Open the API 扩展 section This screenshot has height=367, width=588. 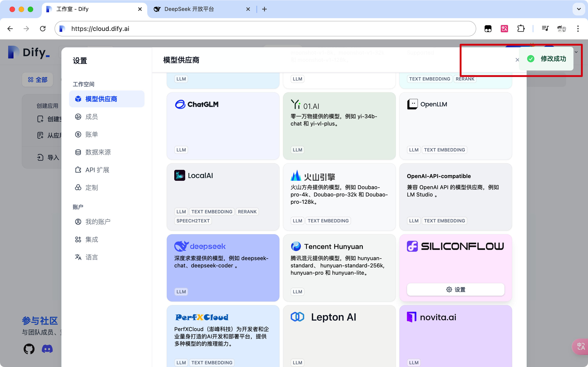pyautogui.click(x=107, y=170)
